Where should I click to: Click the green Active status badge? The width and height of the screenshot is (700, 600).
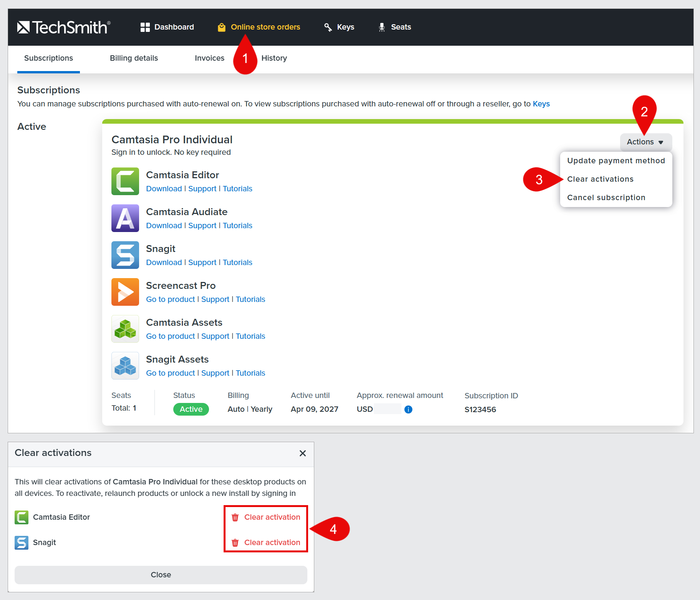tap(191, 409)
